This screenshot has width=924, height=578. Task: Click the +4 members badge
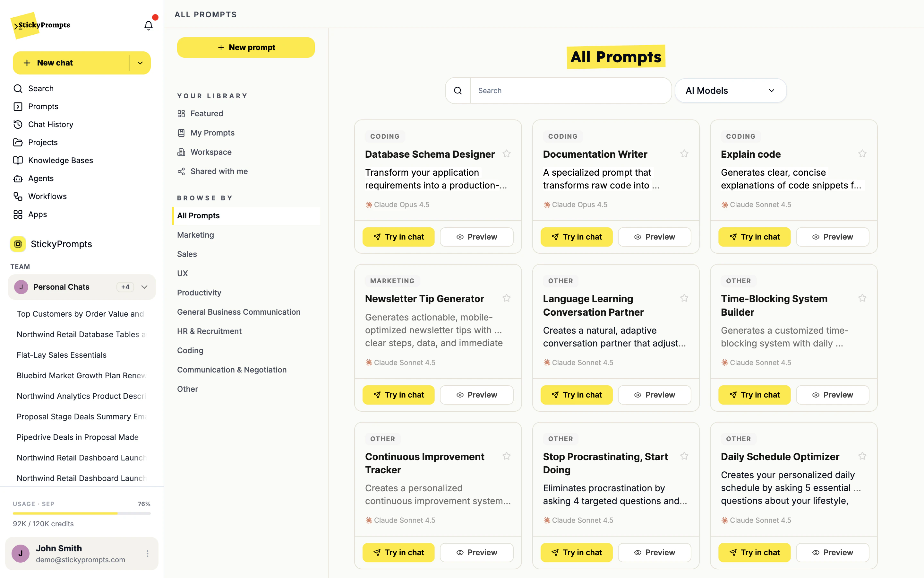click(x=125, y=287)
